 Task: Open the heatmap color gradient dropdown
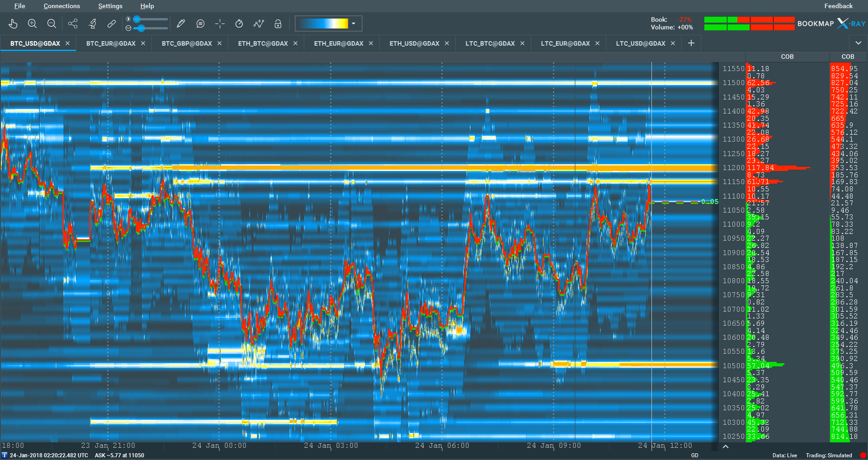(x=354, y=24)
